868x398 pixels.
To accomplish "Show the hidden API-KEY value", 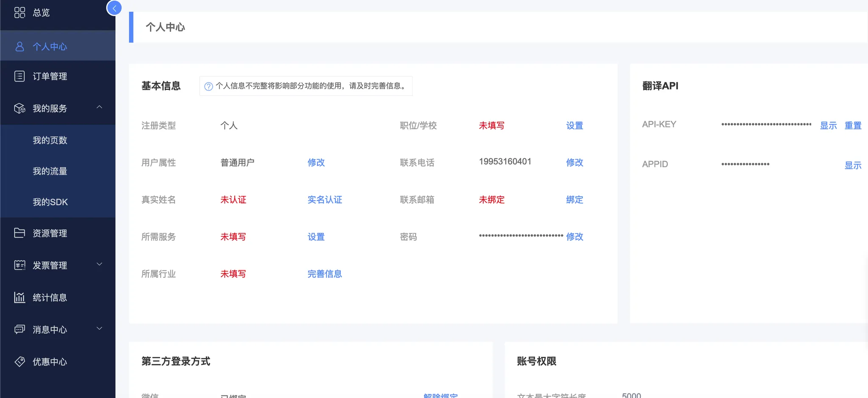I will click(x=828, y=125).
